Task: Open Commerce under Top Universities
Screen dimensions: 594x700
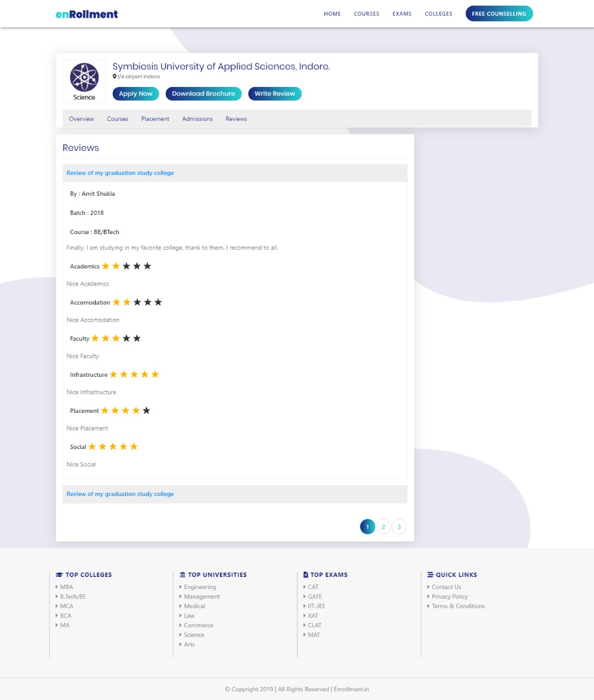Action: pyautogui.click(x=199, y=625)
